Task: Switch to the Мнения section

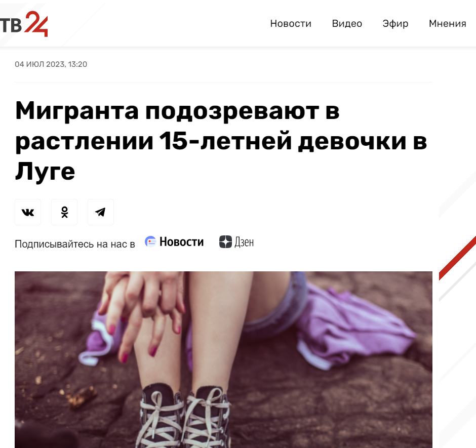Action: [447, 24]
